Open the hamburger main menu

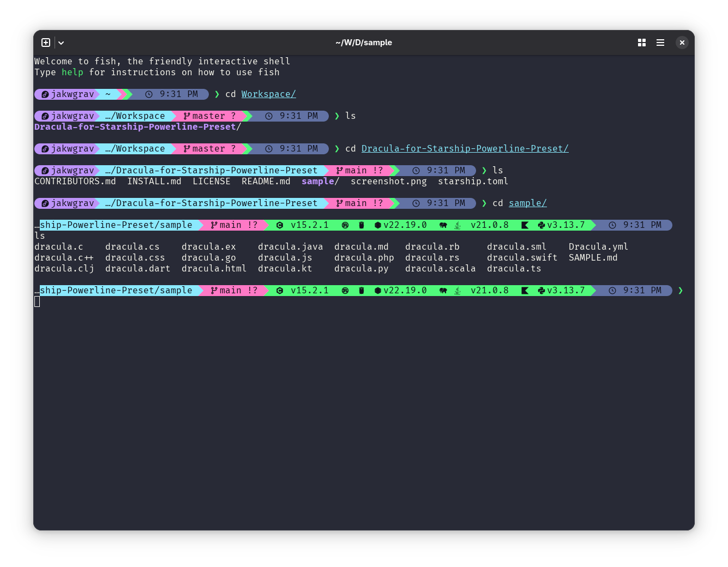660,43
